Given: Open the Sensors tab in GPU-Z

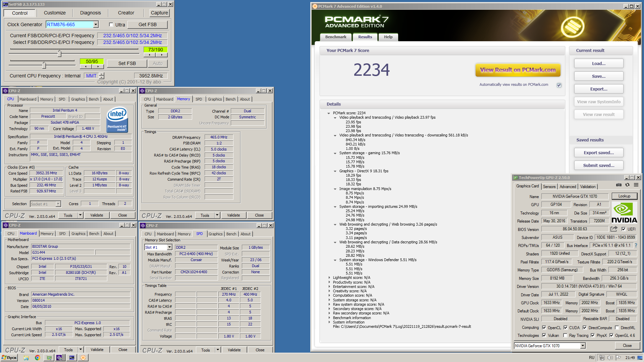Looking at the screenshot, I should click(549, 187).
